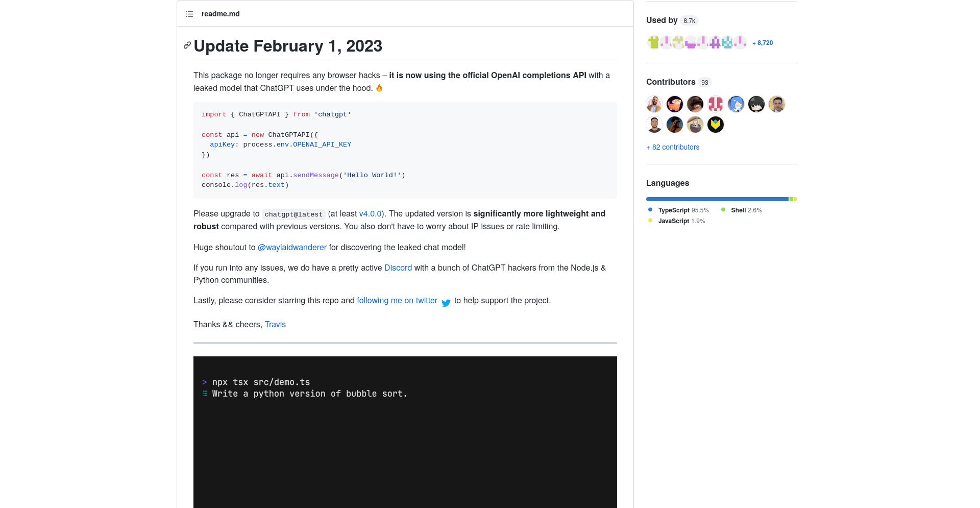Screen dimensions: 980x508
Task: Open contributor avatar of bearded man in tan blazer
Action: click(654, 104)
